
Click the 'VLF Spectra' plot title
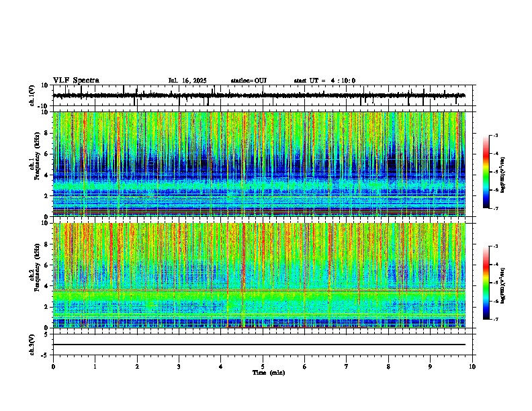76,81
